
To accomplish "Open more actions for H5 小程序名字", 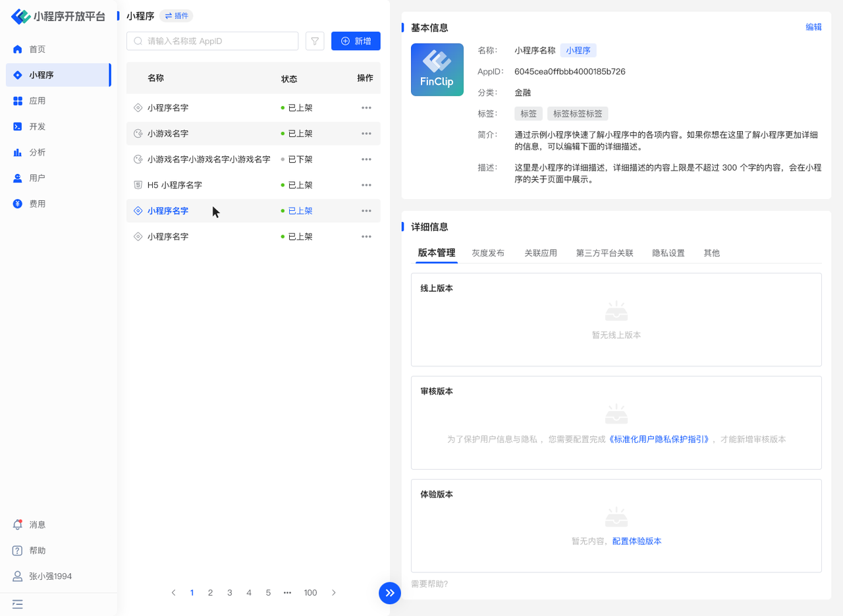I will pos(366,185).
